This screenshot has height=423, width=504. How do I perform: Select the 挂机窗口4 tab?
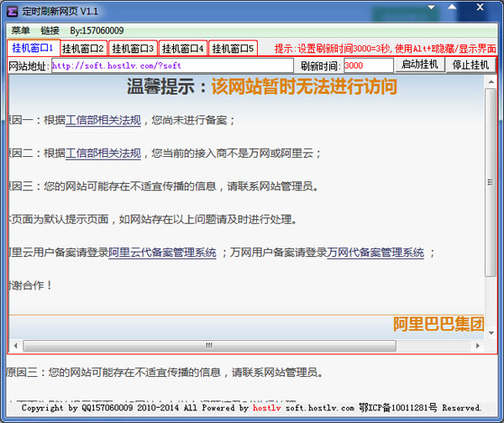(183, 49)
